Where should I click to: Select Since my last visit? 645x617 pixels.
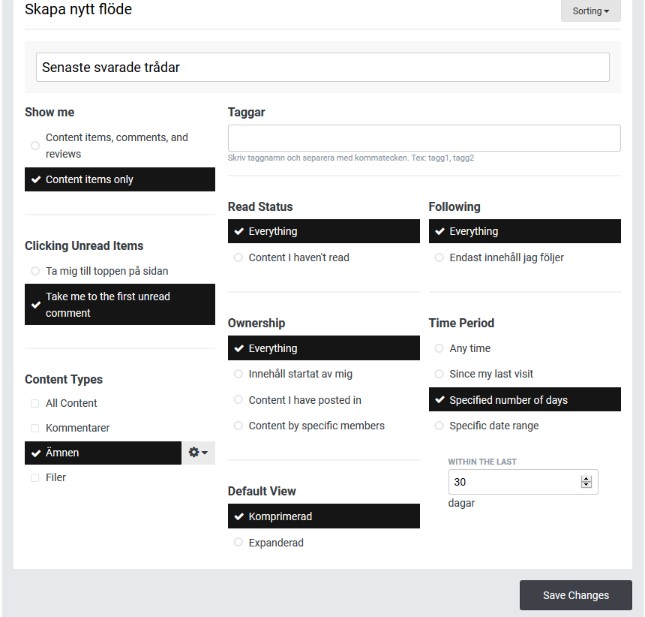point(491,374)
